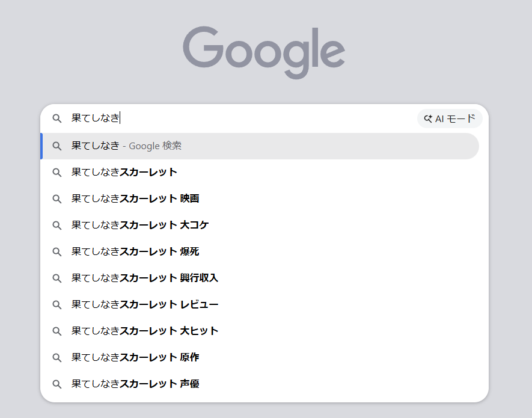
Task: Click magnifier icon beside 果てしなきスカーレット 原作
Action: click(x=57, y=357)
